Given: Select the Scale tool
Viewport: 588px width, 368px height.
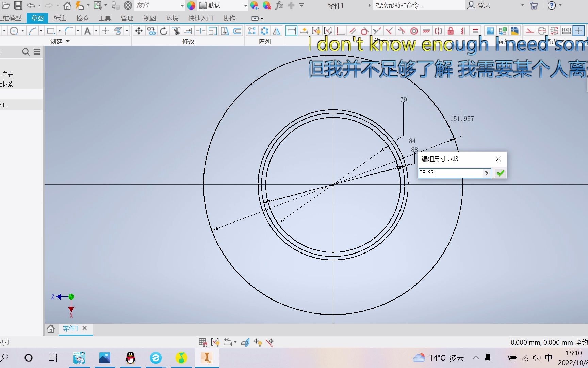Looking at the screenshot, I should pyautogui.click(x=213, y=31).
